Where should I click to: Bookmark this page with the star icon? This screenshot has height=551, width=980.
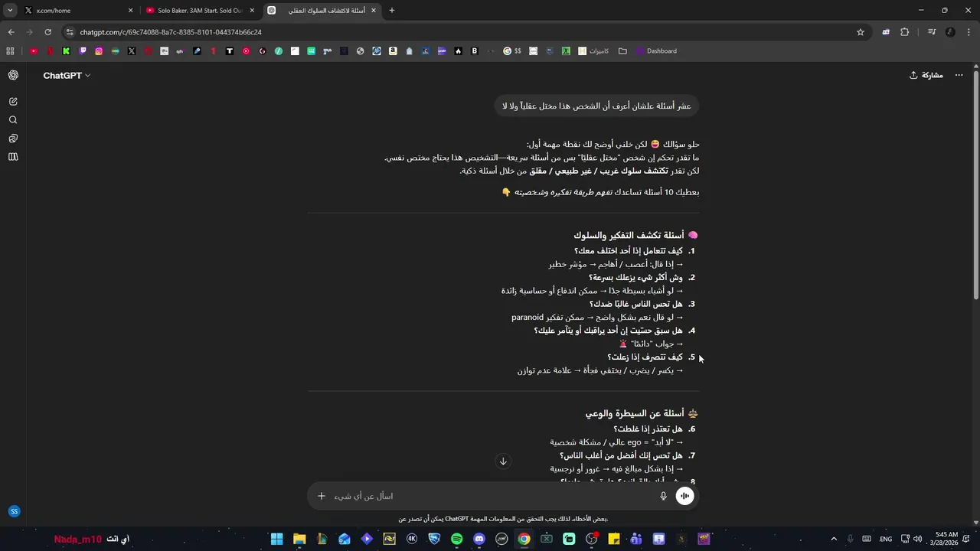(861, 32)
